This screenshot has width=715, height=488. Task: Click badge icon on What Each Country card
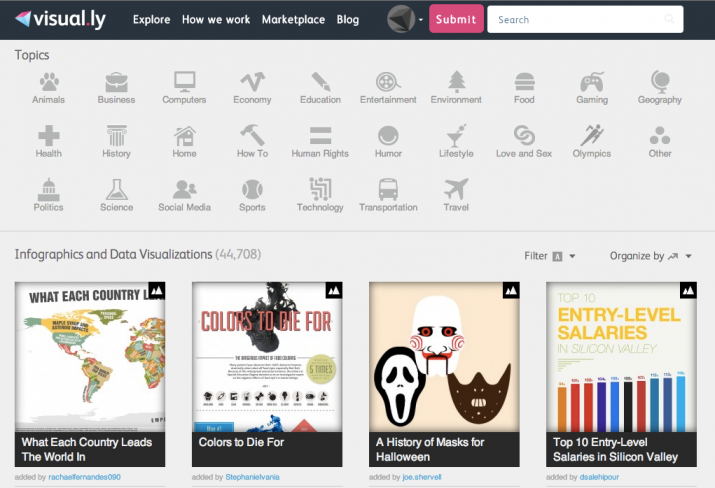pyautogui.click(x=157, y=291)
